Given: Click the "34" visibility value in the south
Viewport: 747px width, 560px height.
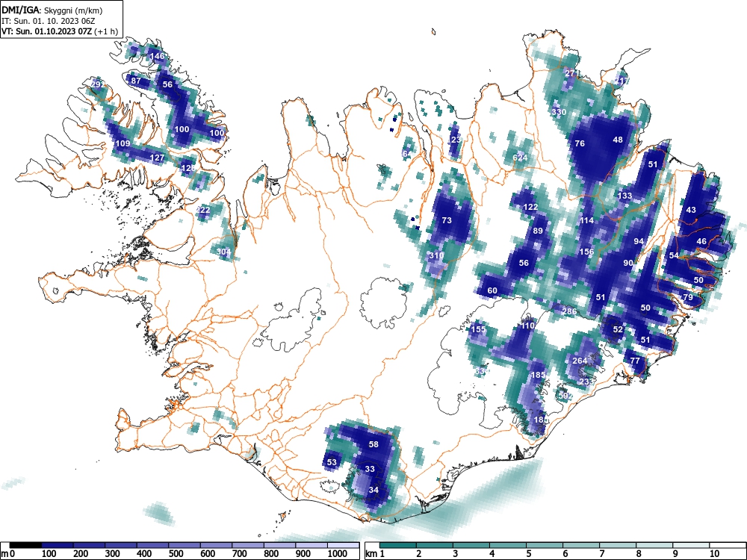Looking at the screenshot, I should click(x=373, y=490).
